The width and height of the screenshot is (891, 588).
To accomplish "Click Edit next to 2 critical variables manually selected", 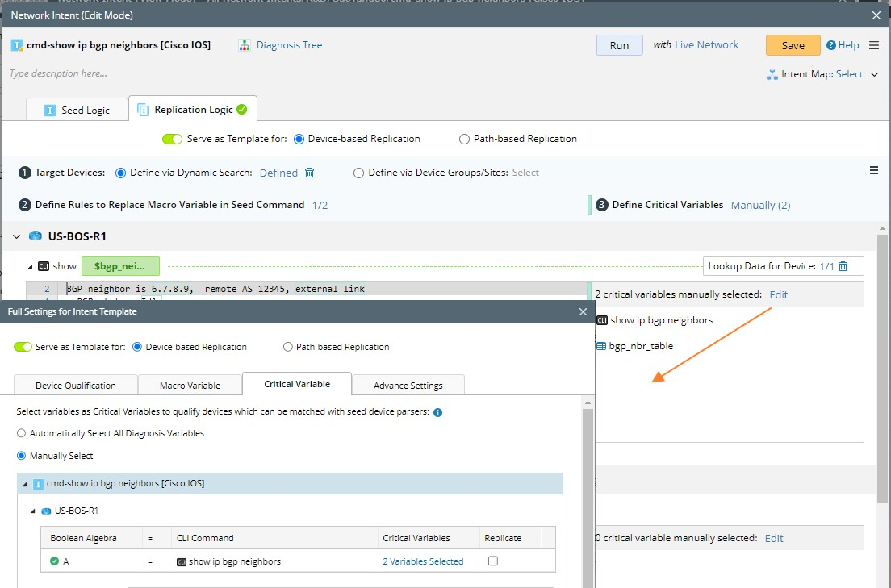I will 779,295.
